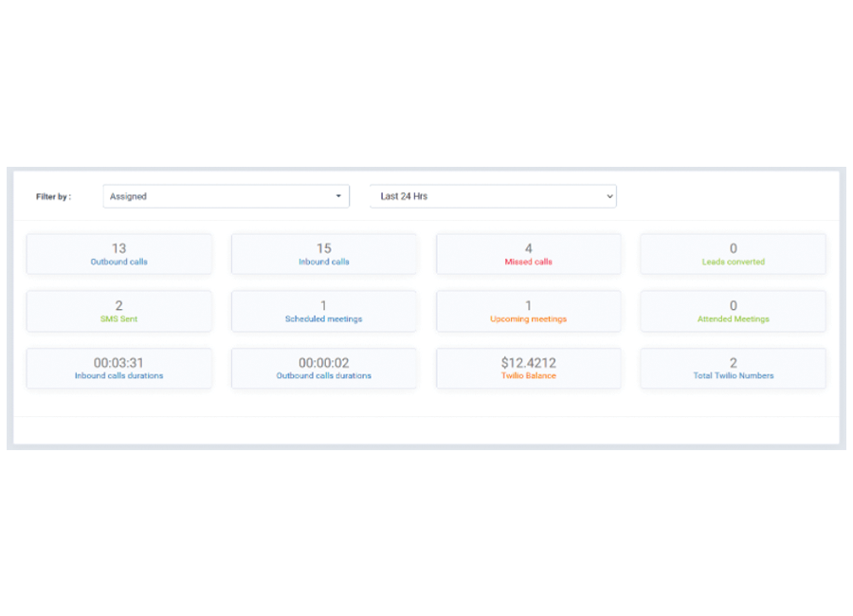Click the SMS Sent link
Screen dimensions: 853x616
pos(118,319)
